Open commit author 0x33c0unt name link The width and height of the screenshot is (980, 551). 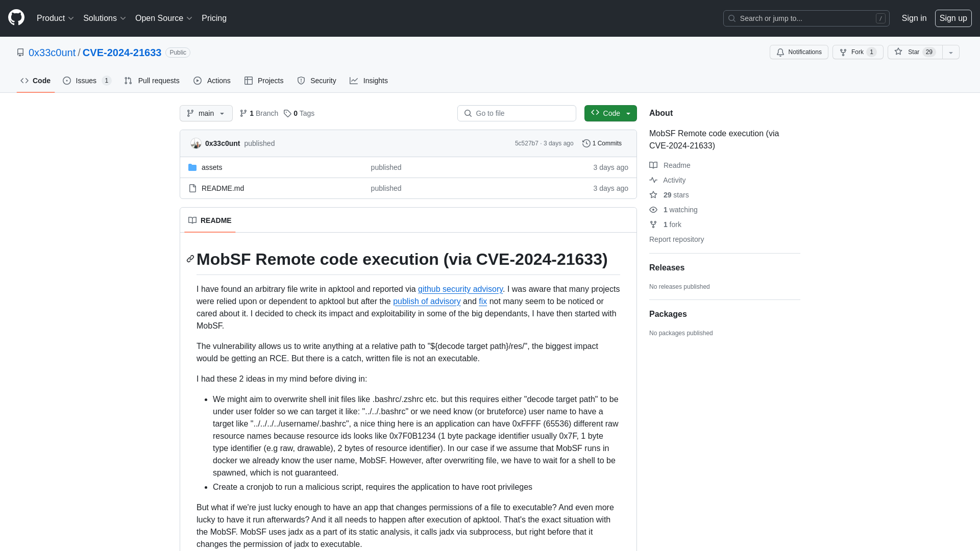[x=223, y=143]
